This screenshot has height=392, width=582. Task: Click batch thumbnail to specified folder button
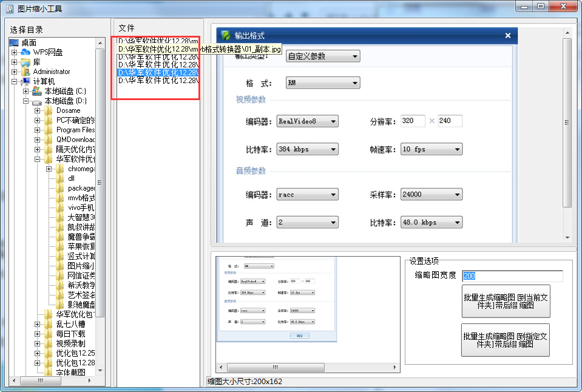[x=506, y=340]
